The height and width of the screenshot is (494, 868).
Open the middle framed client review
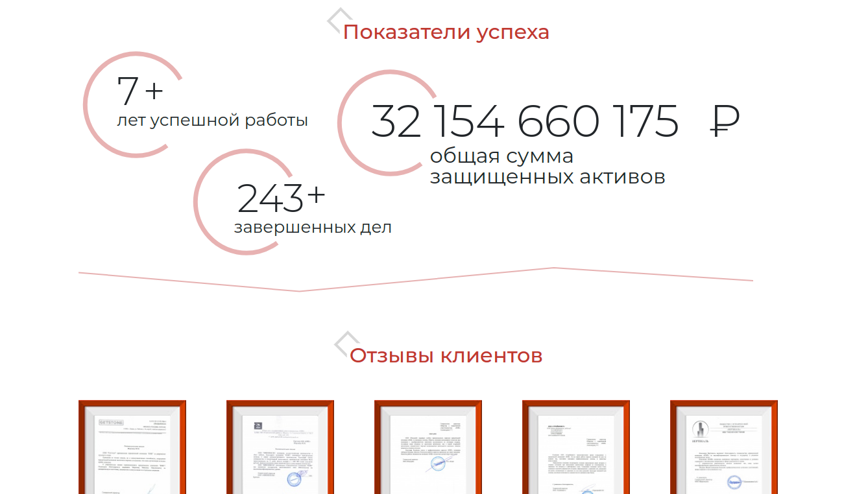(x=429, y=447)
